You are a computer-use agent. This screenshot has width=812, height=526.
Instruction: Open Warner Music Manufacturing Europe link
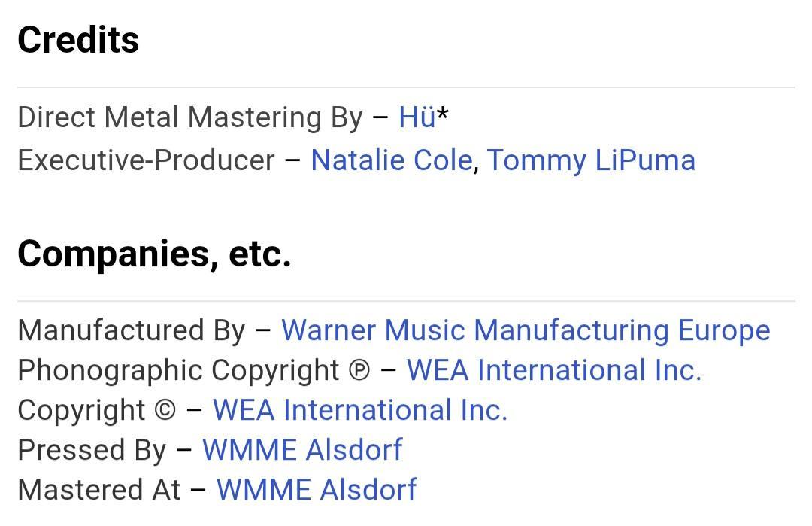[x=526, y=330]
